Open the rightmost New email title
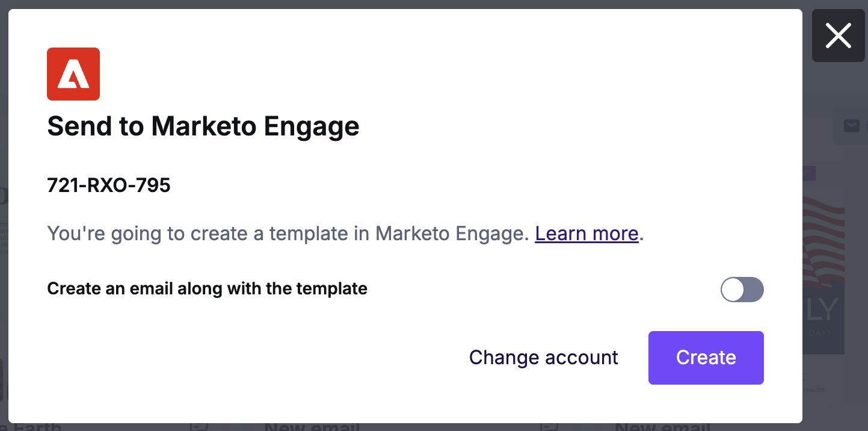Image resolution: width=868 pixels, height=431 pixels. click(662, 427)
